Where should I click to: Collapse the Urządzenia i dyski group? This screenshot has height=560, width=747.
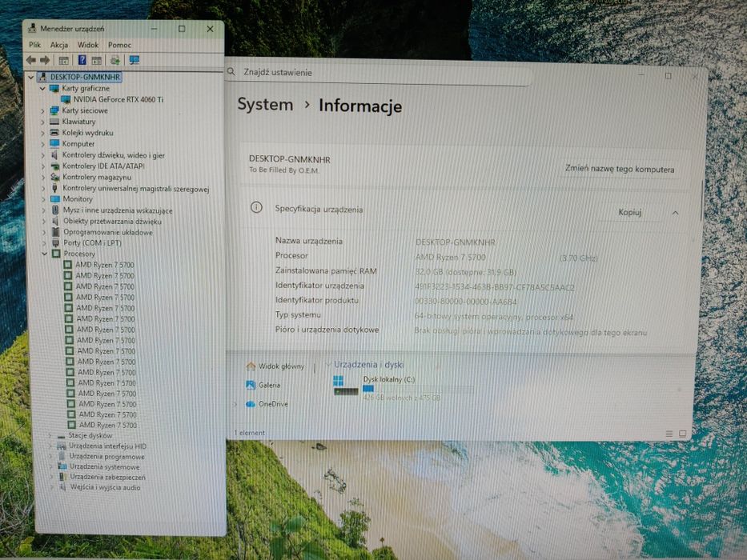point(327,365)
